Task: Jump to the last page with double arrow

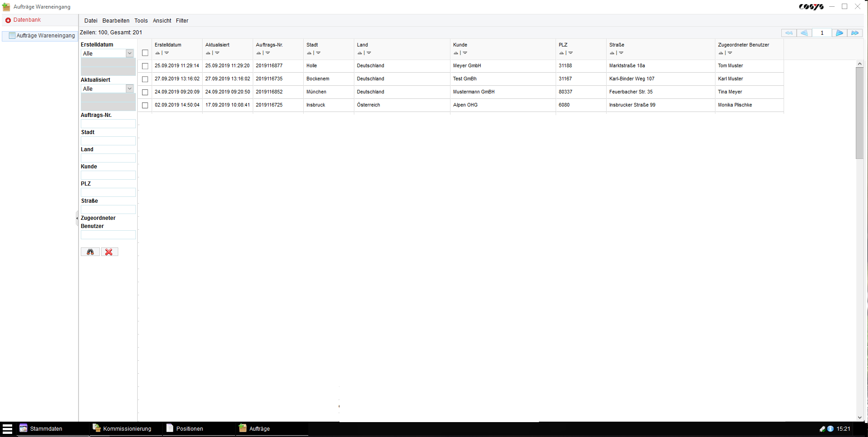Action: coord(855,33)
